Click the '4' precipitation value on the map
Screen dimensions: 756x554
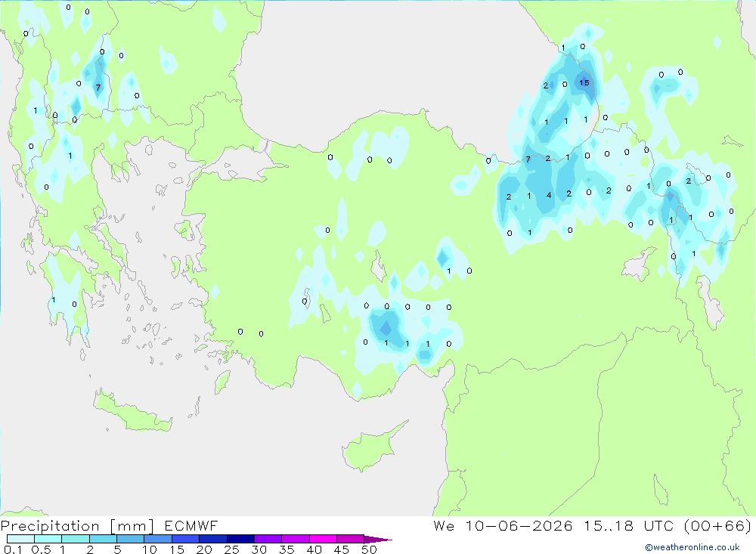point(549,195)
